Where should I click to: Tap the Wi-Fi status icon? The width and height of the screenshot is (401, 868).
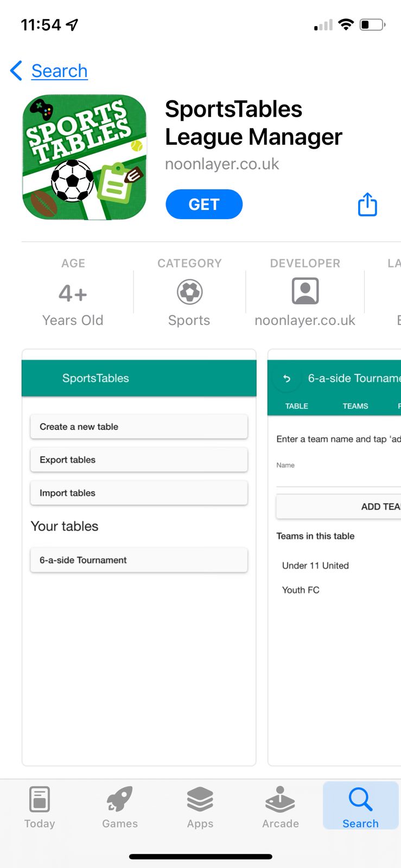346,24
